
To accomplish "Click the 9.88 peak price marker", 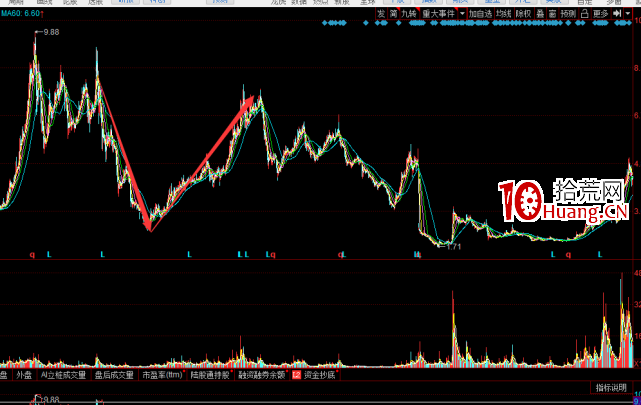I will (x=50, y=33).
